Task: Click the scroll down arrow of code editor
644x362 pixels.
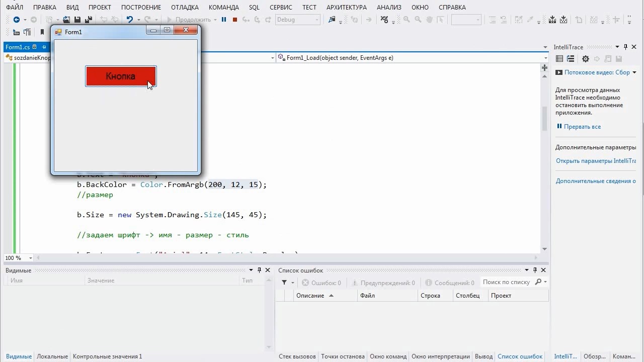Action: [544, 249]
